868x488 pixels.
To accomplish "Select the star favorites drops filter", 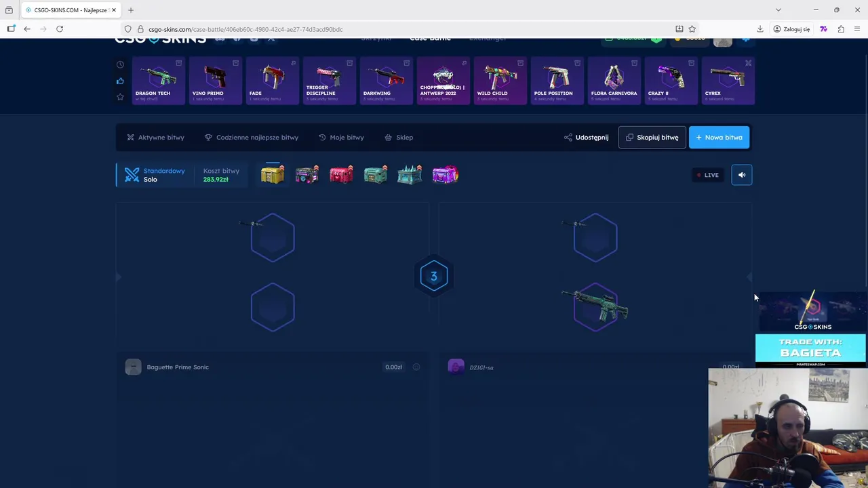I will coord(120,97).
